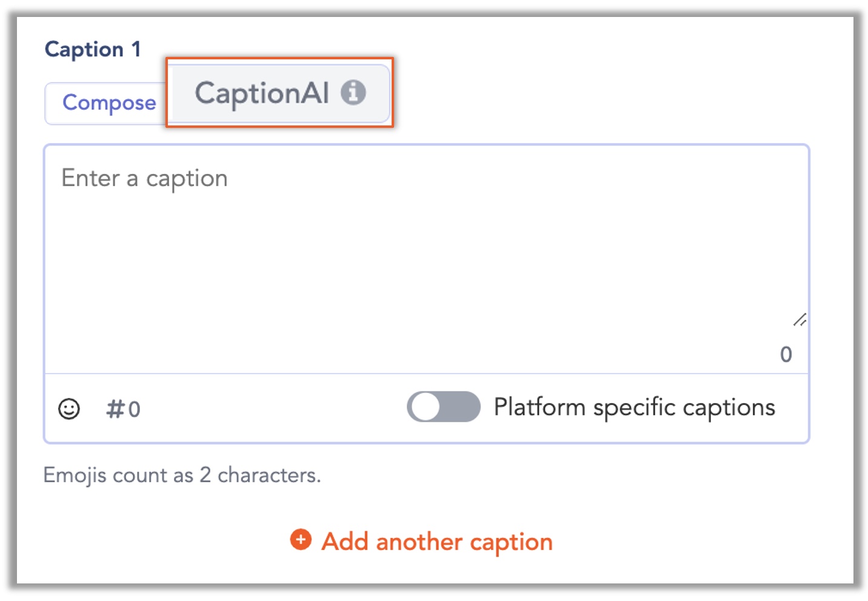This screenshot has height=601, width=868.
Task: Click Add another caption link
Action: 437,541
